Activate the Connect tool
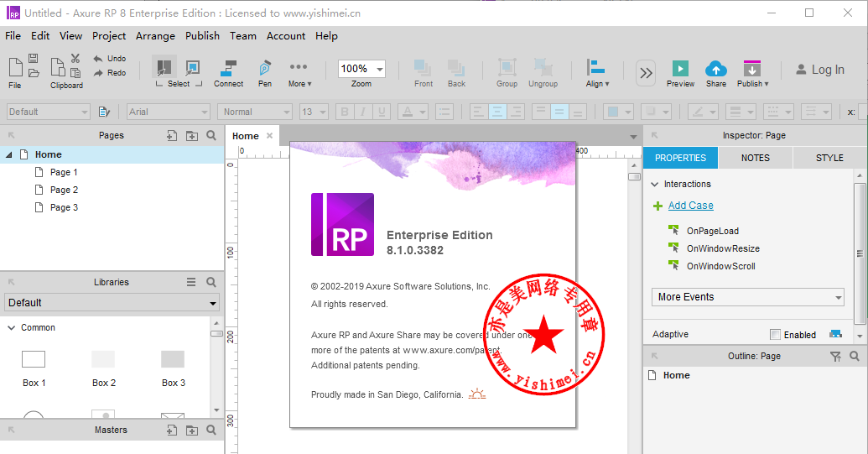 click(x=229, y=72)
